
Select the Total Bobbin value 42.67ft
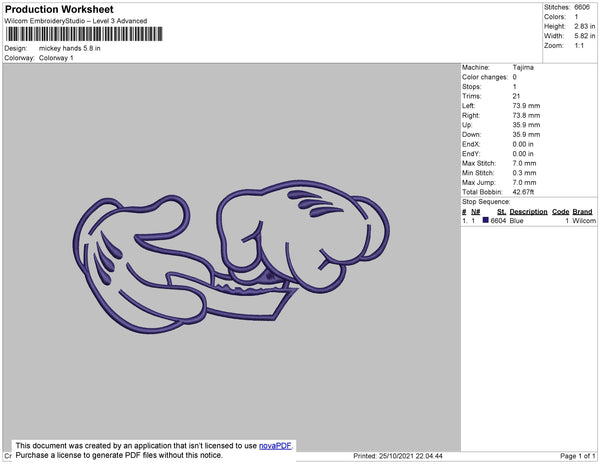(x=523, y=192)
